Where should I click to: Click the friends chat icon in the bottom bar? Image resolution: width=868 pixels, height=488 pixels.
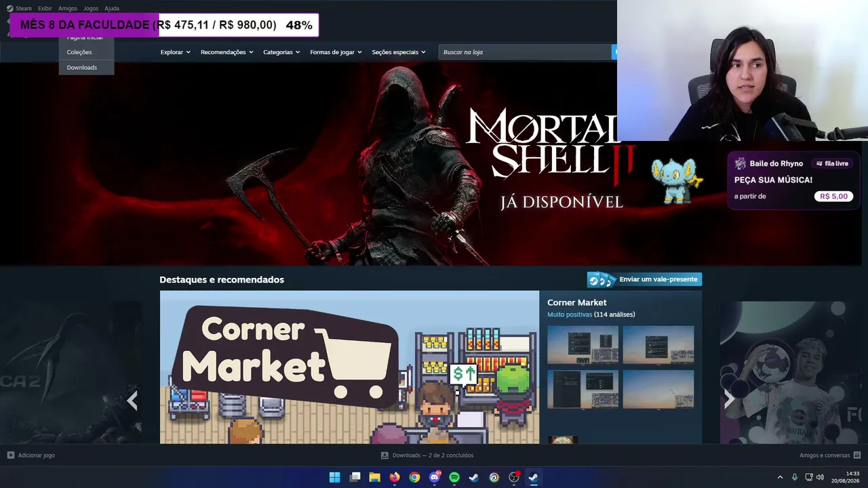pyautogui.click(x=857, y=455)
